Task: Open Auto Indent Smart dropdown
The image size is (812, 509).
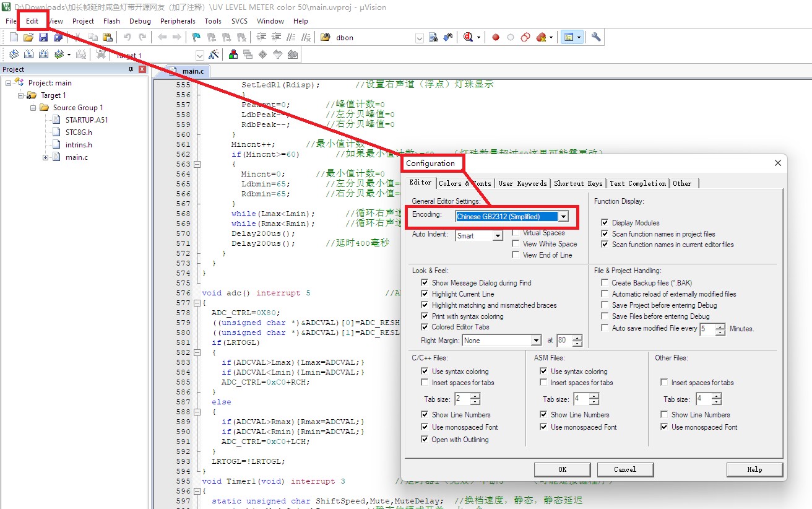Action: 498,236
